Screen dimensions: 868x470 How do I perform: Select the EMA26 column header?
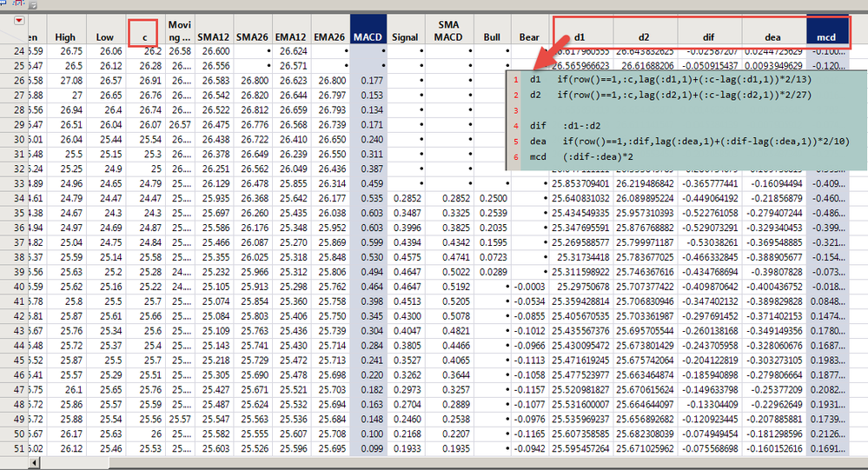coord(329,37)
